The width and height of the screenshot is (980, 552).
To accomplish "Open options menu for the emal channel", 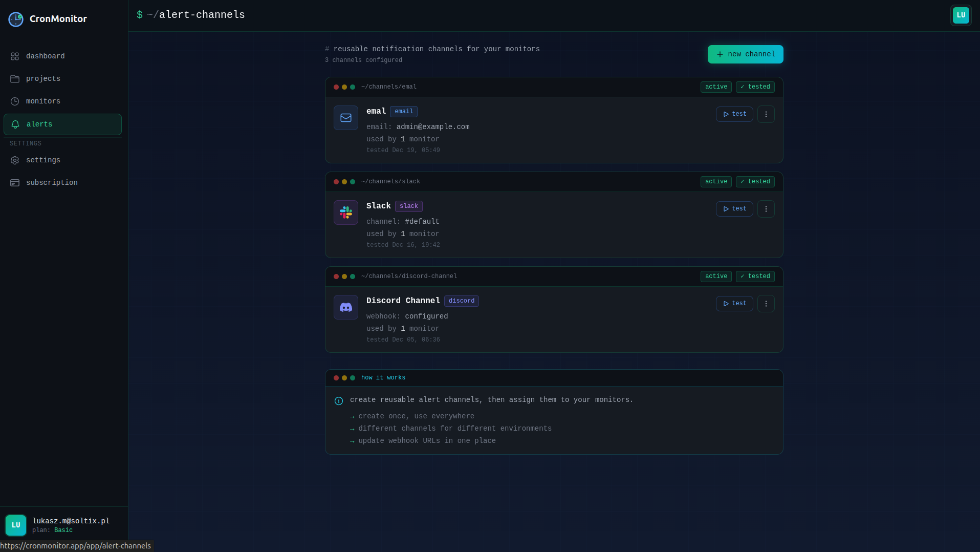I will [x=766, y=114].
